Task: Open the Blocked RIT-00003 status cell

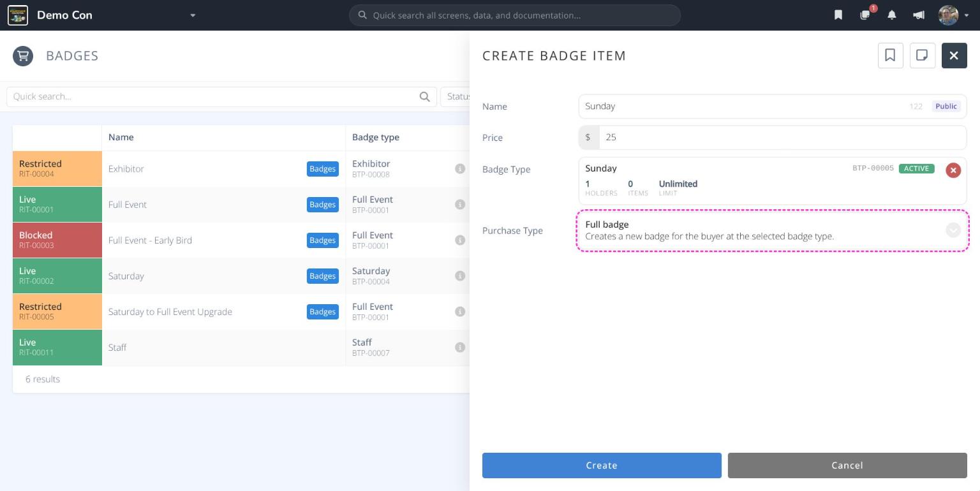Action: 57,240
